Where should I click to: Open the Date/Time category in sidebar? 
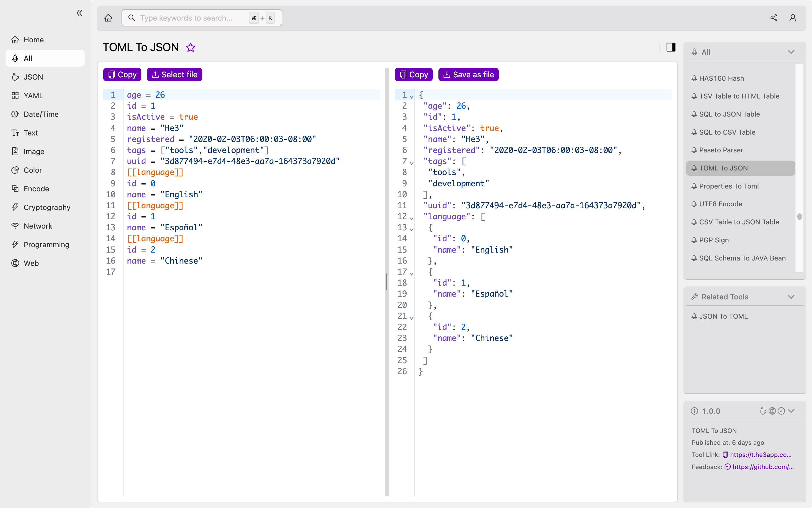[45, 114]
